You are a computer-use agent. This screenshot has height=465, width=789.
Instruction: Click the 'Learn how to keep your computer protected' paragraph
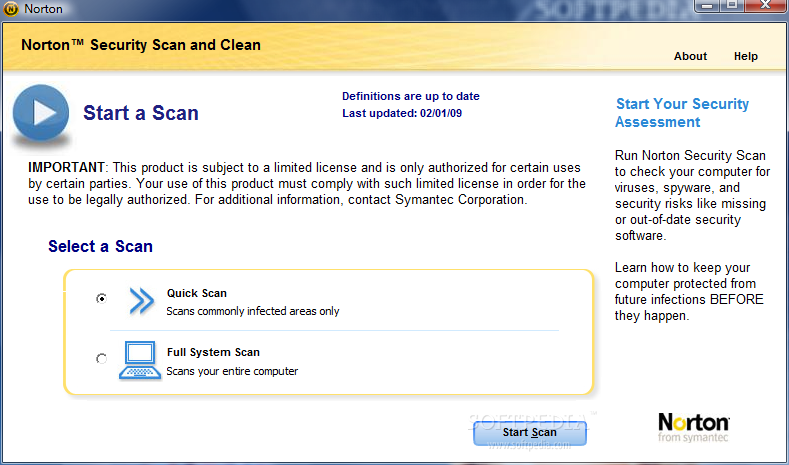[689, 291]
